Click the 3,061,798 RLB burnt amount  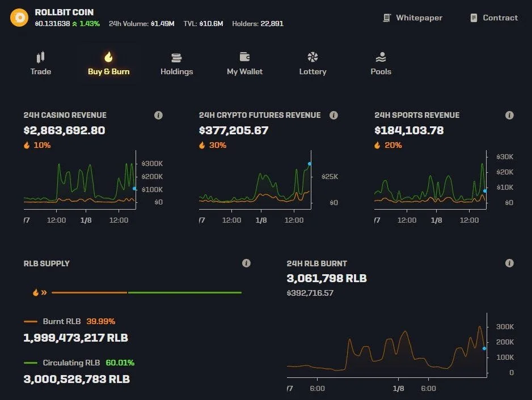(327, 278)
